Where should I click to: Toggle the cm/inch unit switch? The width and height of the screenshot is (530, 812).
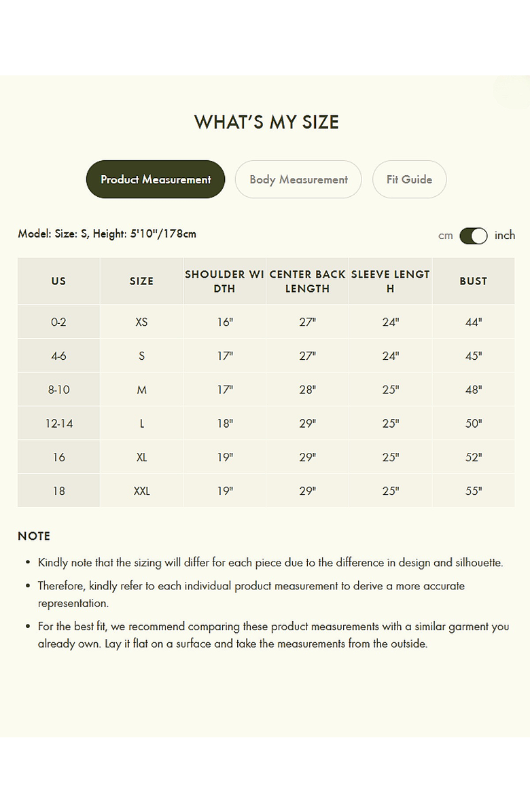click(474, 236)
